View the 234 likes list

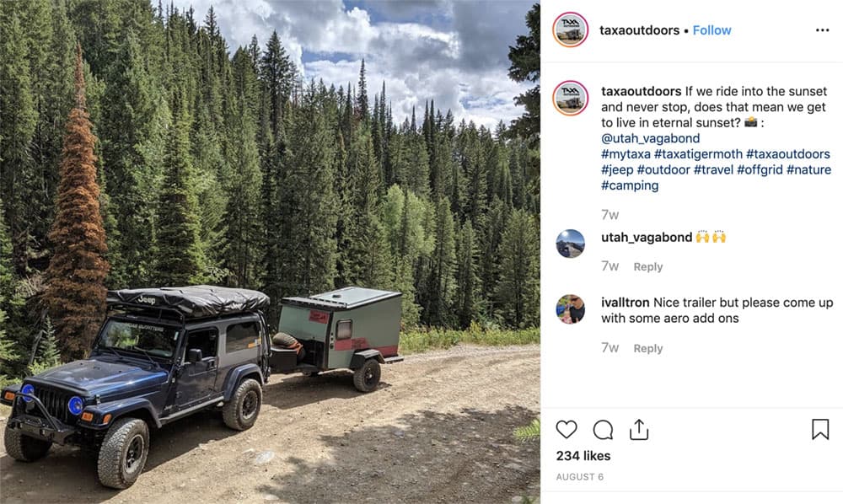pos(583,456)
